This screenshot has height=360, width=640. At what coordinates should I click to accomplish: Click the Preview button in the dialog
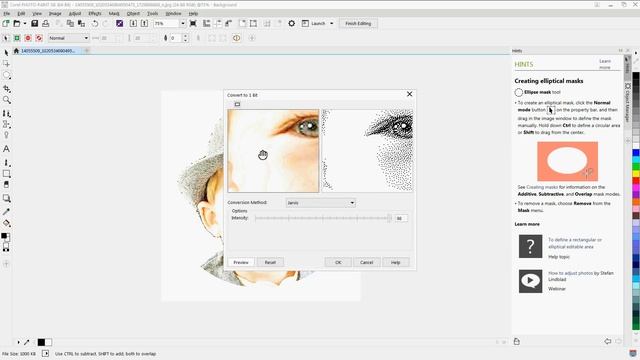[x=241, y=262]
